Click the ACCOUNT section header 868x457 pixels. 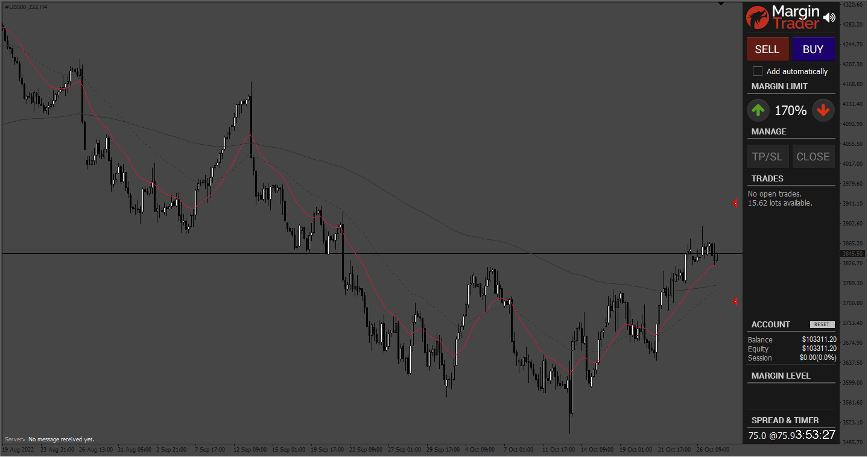[771, 324]
